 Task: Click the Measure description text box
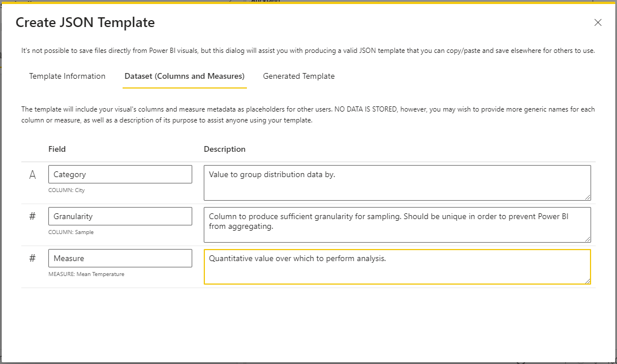pos(397,267)
